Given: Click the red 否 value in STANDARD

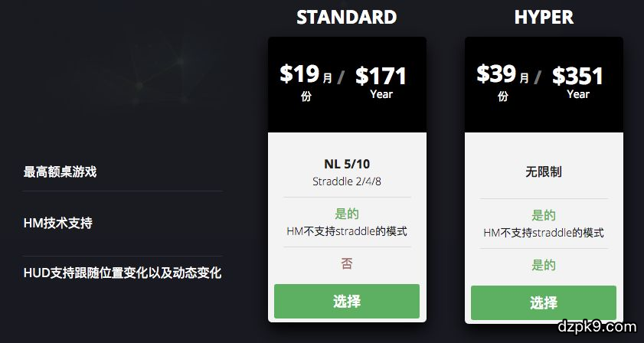Looking at the screenshot, I should pyautogui.click(x=347, y=264).
